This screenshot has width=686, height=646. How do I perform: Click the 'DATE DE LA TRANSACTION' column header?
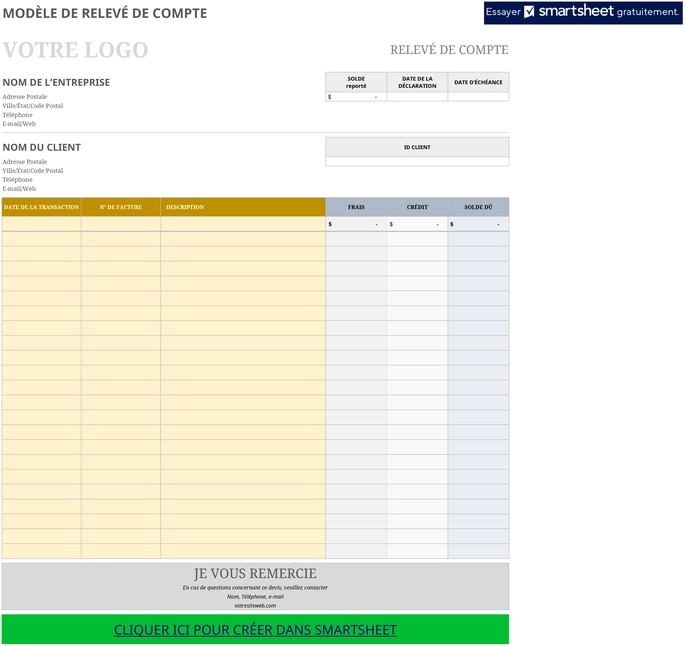pos(42,207)
